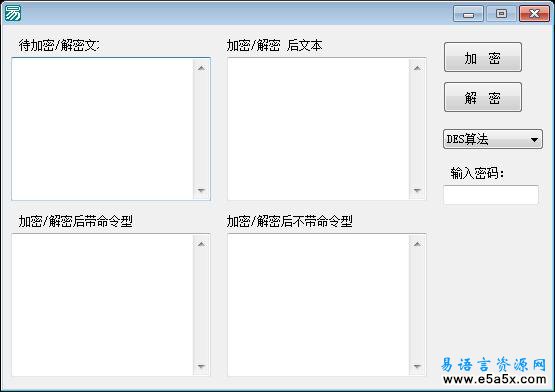Image resolution: width=555 pixels, height=392 pixels.
Task: Click the 解密 decrypt button
Action: [x=483, y=97]
